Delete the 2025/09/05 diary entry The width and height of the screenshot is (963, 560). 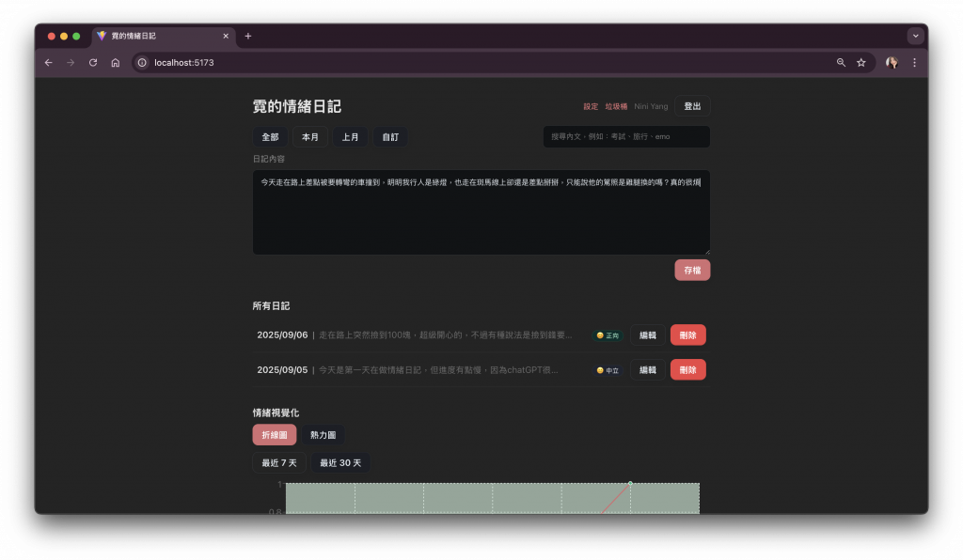687,370
